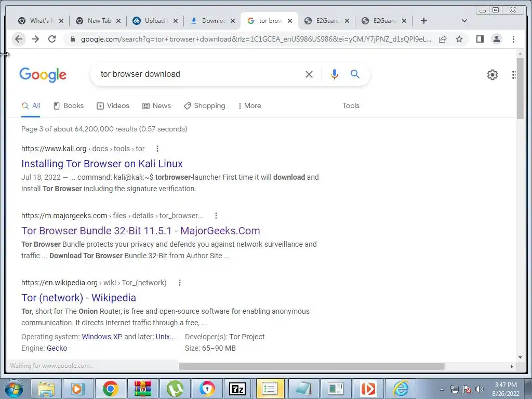Open options for the wikipedia.org result
The width and height of the screenshot is (532, 399).
click(179, 283)
